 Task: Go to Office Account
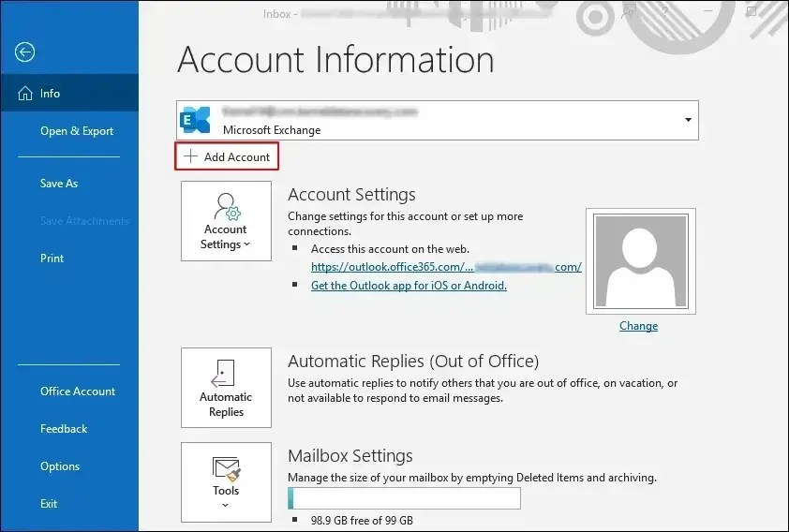(x=78, y=392)
